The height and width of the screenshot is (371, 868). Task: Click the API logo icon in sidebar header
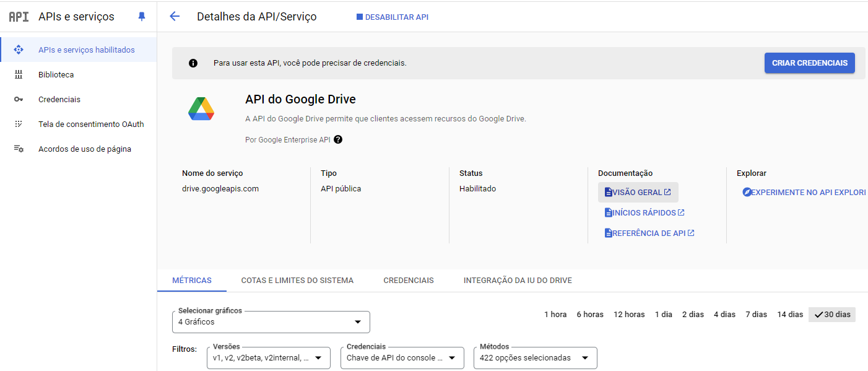click(19, 17)
